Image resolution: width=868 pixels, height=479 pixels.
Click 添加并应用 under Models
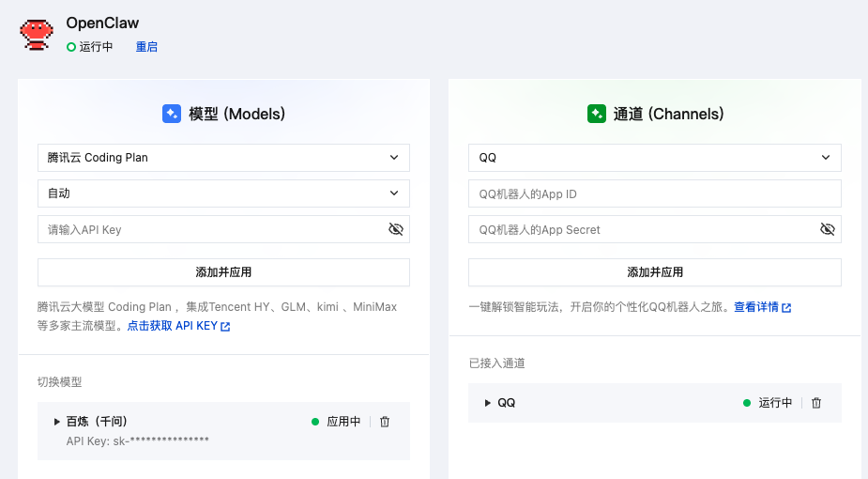click(x=223, y=272)
